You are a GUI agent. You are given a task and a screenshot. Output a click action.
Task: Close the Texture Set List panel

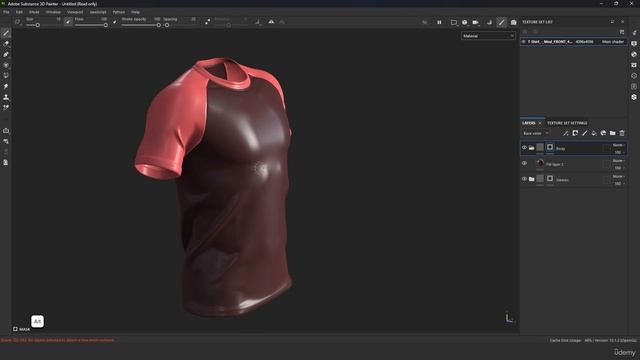click(622, 22)
